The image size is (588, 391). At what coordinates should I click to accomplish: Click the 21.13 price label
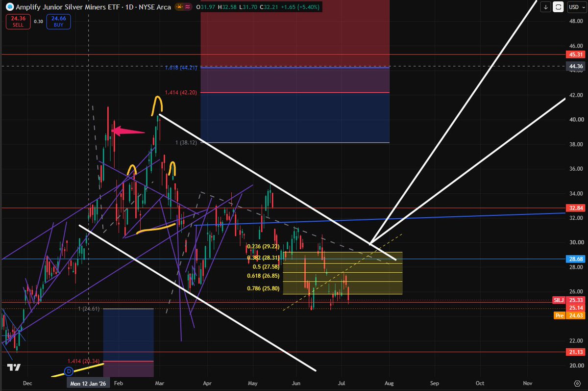[576, 352]
